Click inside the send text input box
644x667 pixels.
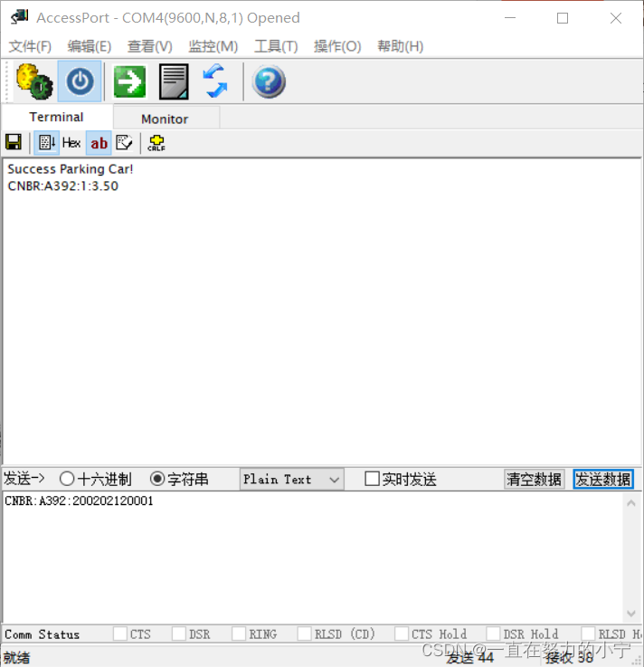point(313,557)
